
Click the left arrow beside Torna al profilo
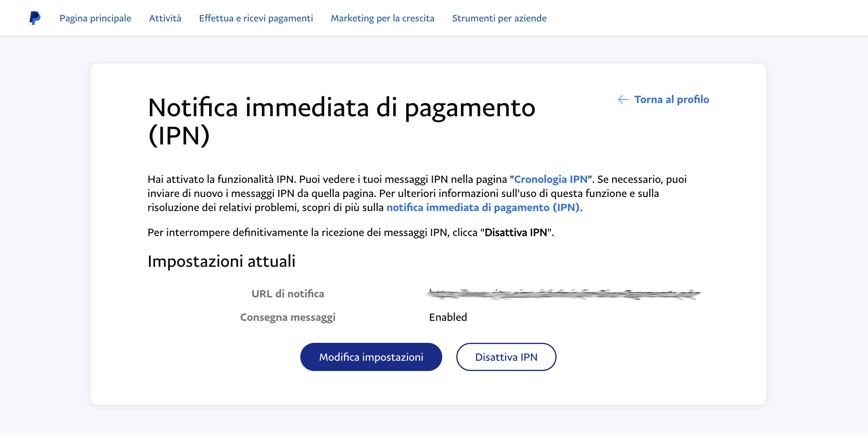(623, 100)
